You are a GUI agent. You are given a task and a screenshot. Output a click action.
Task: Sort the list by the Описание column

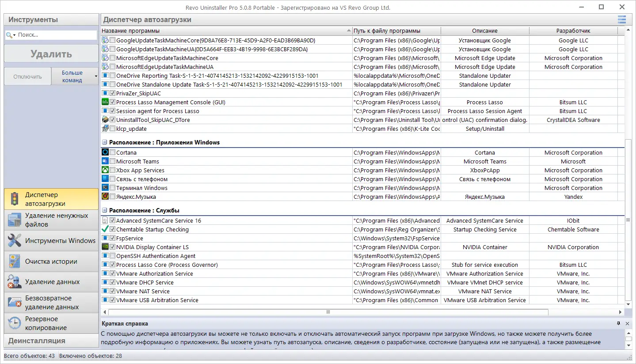coord(485,31)
